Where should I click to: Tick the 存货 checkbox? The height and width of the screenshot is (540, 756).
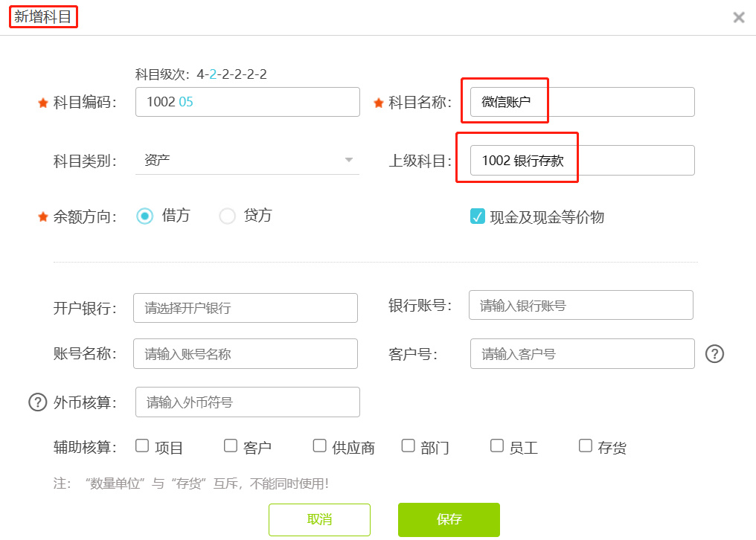click(586, 446)
